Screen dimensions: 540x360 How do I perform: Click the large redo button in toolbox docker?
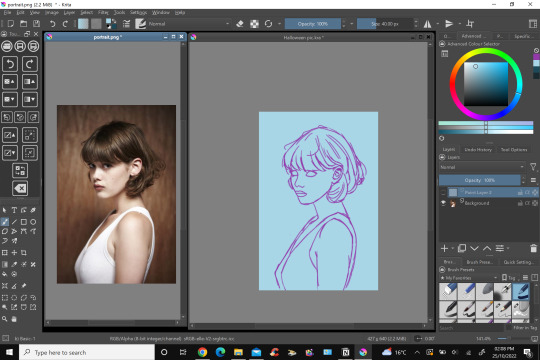pyautogui.click(x=30, y=64)
